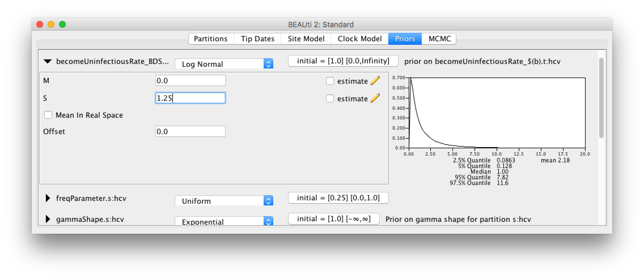Viewport: 644px width, 279px height.
Task: Collapse becomeUninfectiousRate prior section
Action: click(48, 61)
